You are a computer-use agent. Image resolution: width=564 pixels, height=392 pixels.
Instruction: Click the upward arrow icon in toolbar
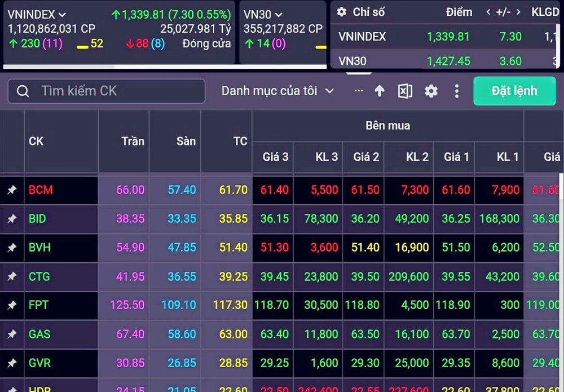(x=380, y=91)
